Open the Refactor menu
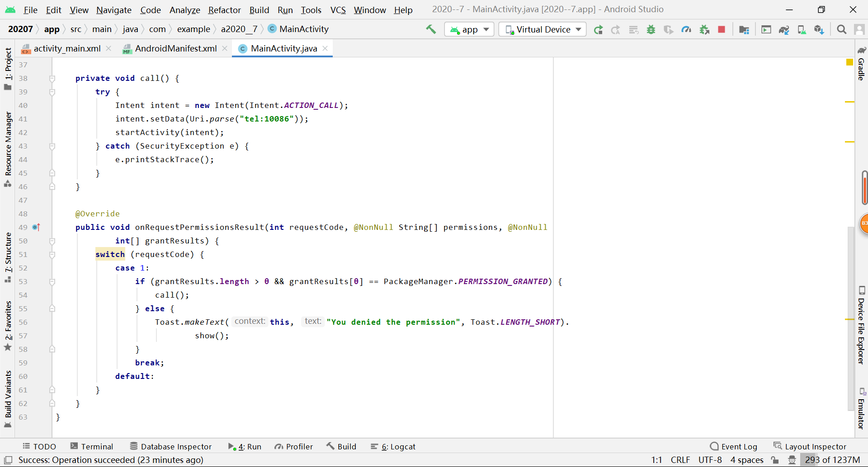Image resolution: width=868 pixels, height=467 pixels. [224, 10]
